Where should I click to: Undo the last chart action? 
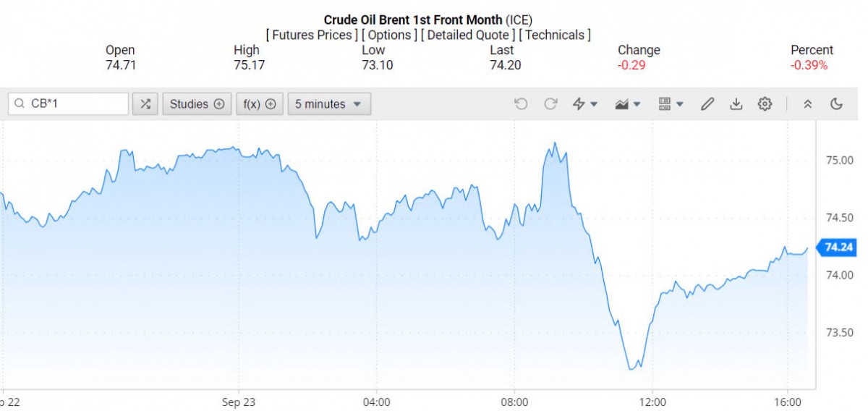(521, 104)
